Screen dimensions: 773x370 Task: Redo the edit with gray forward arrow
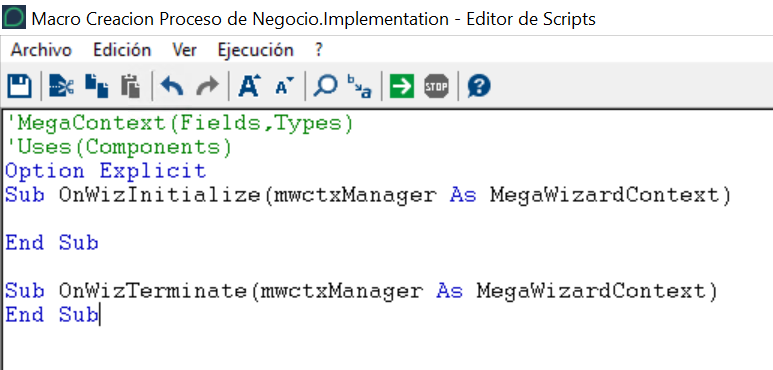pyautogui.click(x=207, y=87)
